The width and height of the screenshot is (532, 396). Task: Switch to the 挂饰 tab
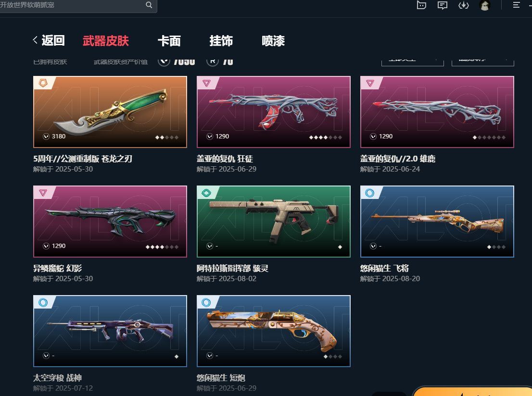221,41
